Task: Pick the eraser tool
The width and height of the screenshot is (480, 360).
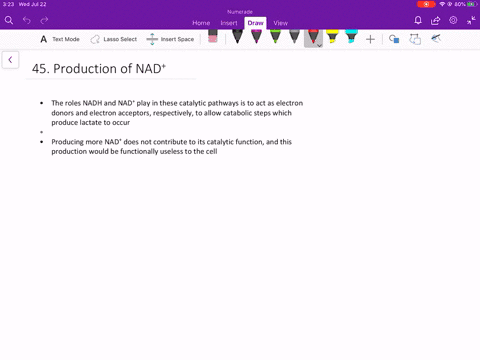Action: click(213, 37)
